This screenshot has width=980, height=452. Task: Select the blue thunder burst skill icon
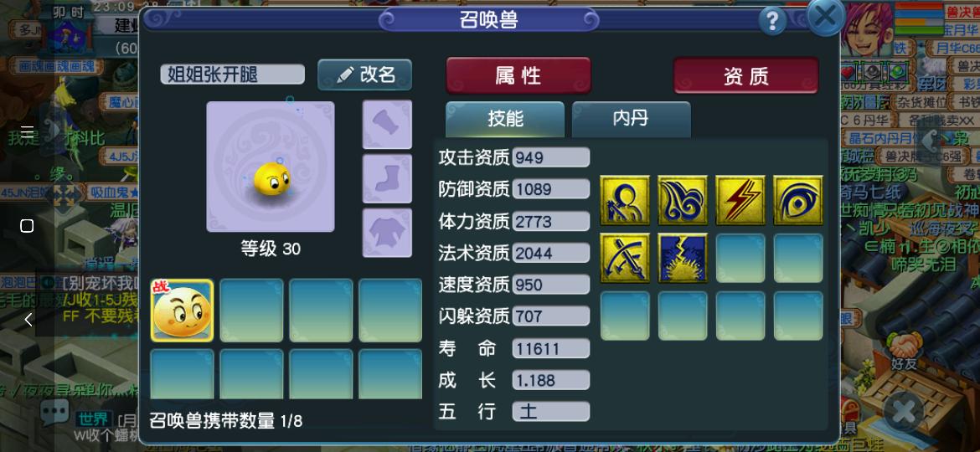[683, 258]
